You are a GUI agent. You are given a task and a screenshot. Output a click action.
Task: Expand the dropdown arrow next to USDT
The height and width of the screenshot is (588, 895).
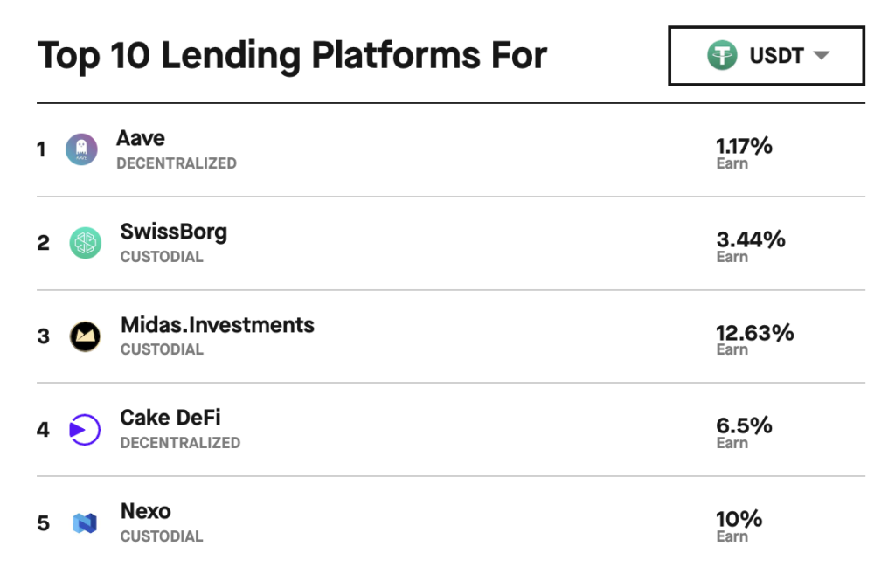pos(822,55)
